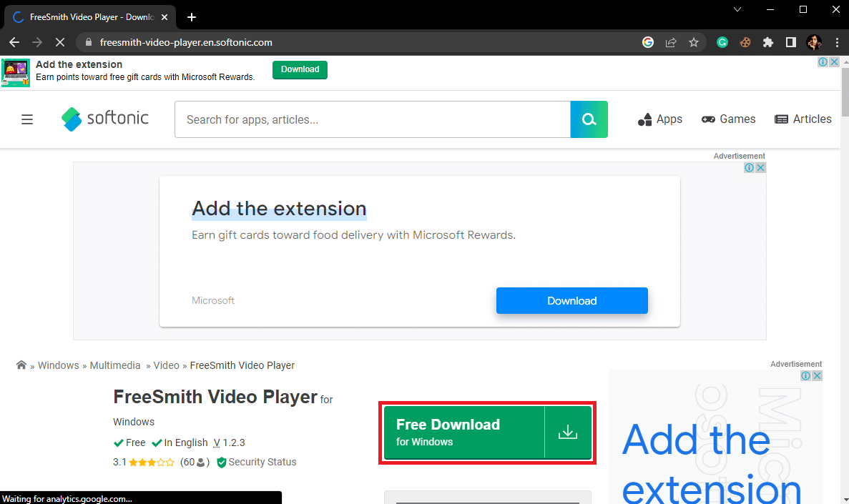Open ad info icon on sidebar advertisement

(805, 376)
